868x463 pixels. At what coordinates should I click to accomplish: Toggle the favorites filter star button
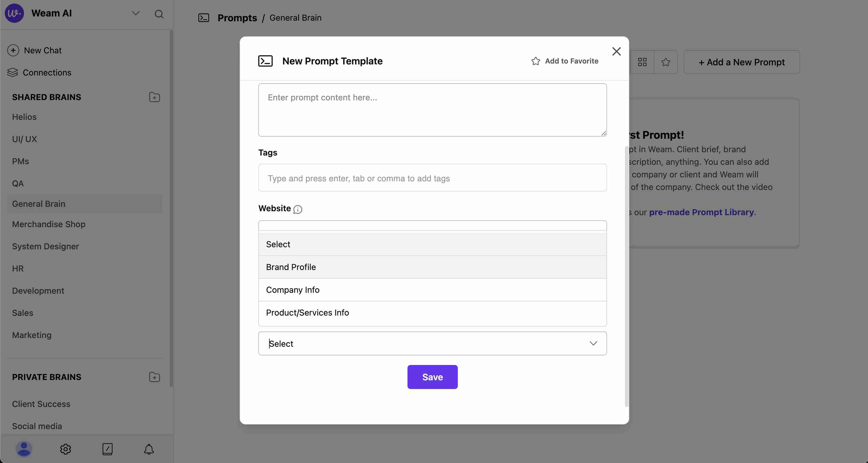point(665,62)
